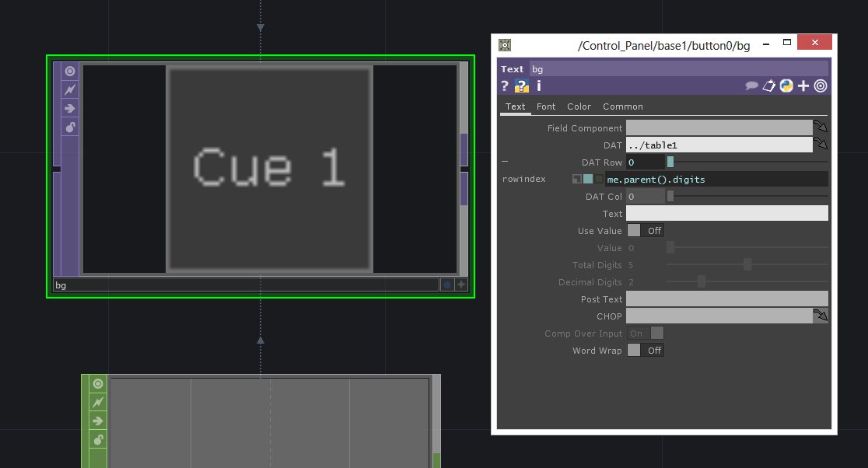The width and height of the screenshot is (868, 468).
Task: Toggle viewer active icon on bg node
Action: pyautogui.click(x=70, y=72)
